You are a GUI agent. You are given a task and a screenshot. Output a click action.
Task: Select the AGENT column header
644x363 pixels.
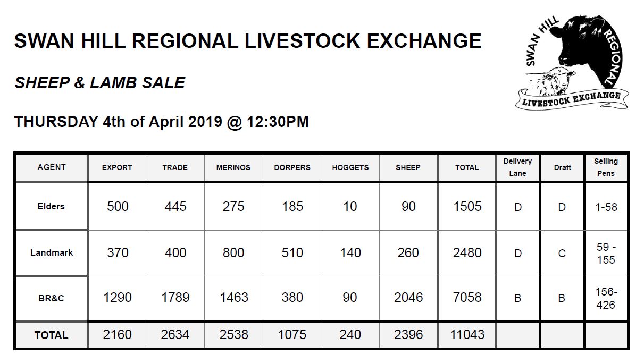point(52,167)
